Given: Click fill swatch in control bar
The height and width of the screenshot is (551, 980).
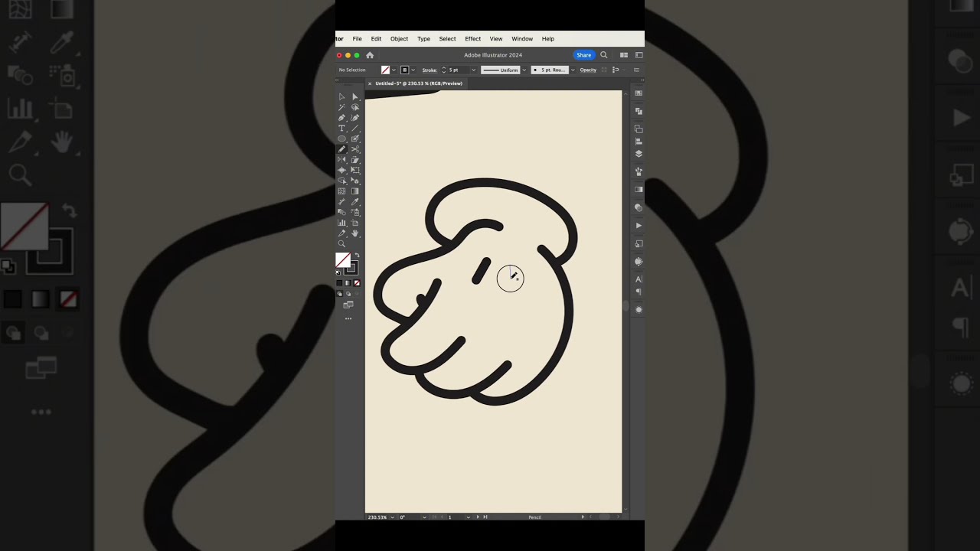Looking at the screenshot, I should [x=385, y=70].
